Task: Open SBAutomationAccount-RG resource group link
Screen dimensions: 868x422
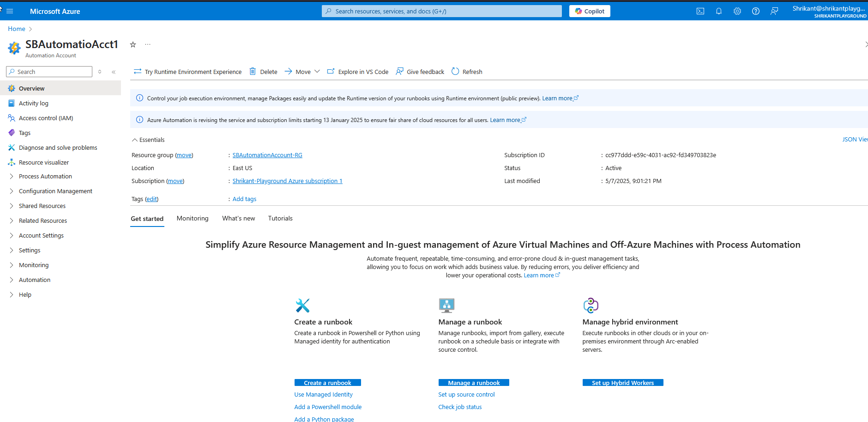Action: click(267, 155)
